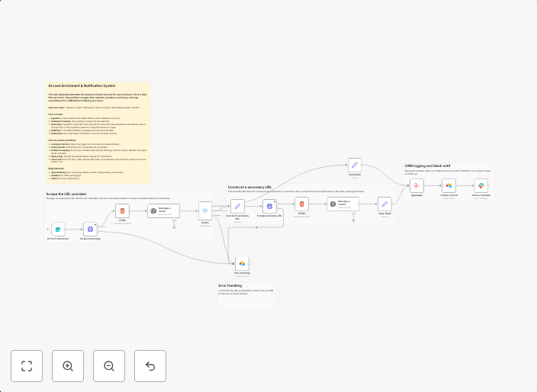Click the Tool plus connector under first Message a model
The image size is (537, 392).
pyautogui.click(x=174, y=227)
